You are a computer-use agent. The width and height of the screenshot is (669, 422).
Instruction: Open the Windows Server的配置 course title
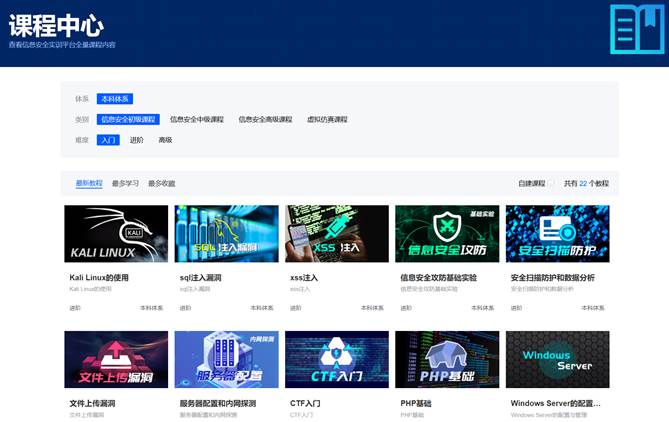pos(555,404)
